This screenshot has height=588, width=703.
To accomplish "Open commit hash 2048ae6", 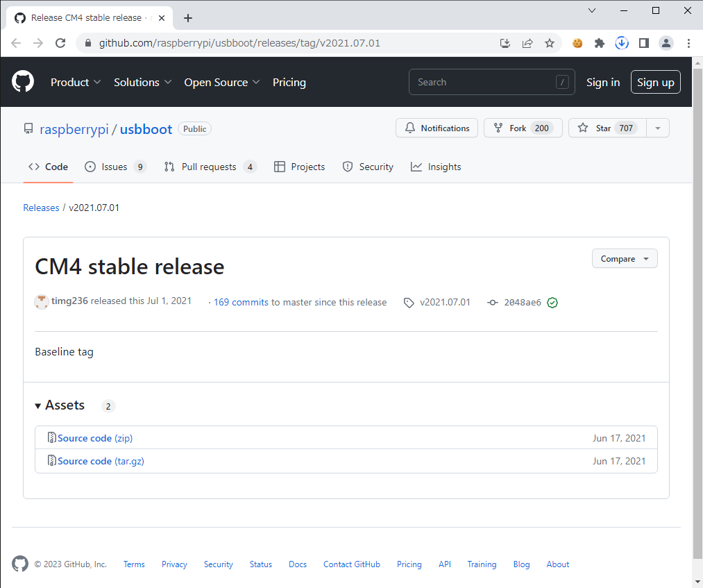I will pos(523,303).
